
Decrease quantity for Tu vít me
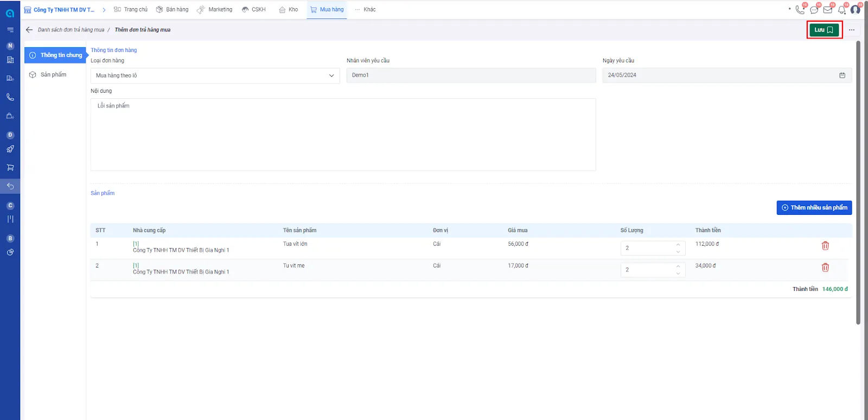pos(678,273)
